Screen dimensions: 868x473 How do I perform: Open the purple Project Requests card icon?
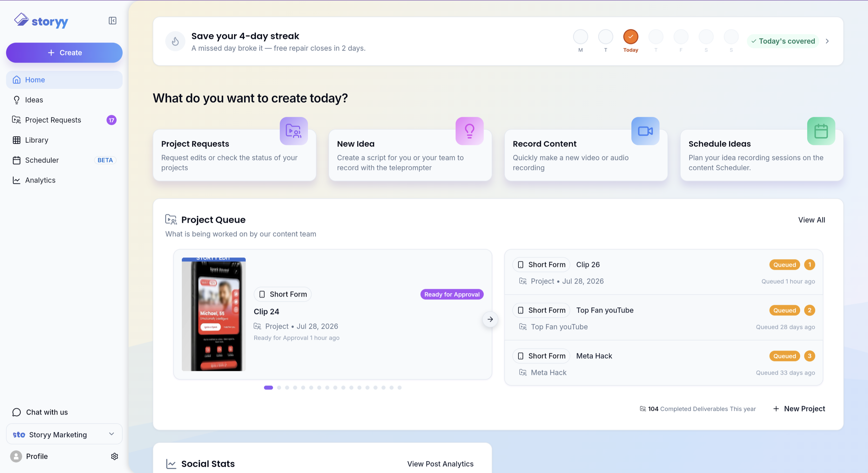point(294,131)
